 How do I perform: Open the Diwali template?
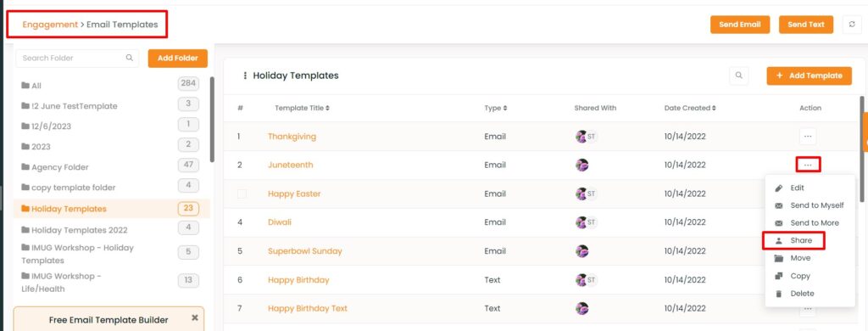coord(280,222)
